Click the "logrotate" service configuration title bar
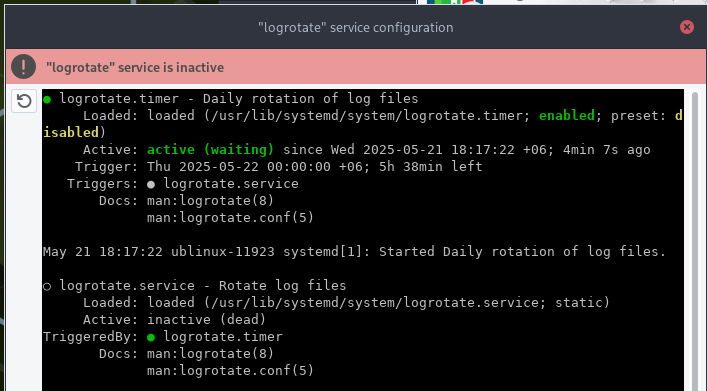This screenshot has height=391, width=708. (x=355, y=27)
